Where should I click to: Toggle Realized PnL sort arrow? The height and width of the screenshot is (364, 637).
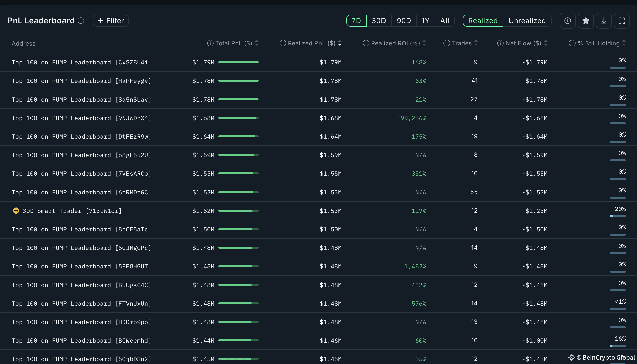(x=340, y=43)
